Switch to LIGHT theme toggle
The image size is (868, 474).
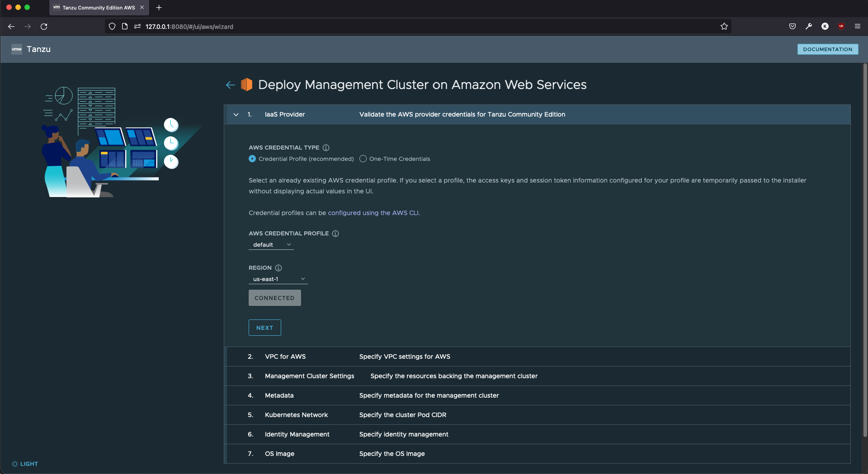[x=25, y=464]
